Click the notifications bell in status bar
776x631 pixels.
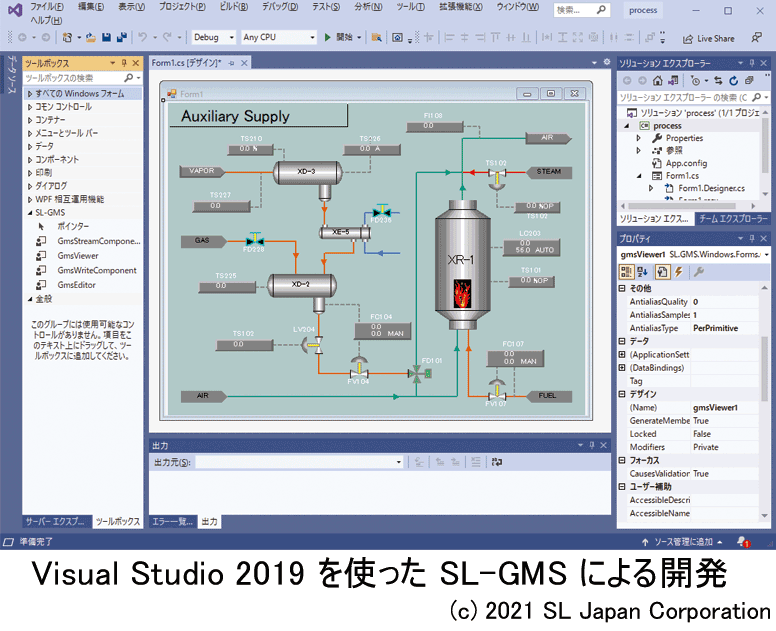[744, 541]
